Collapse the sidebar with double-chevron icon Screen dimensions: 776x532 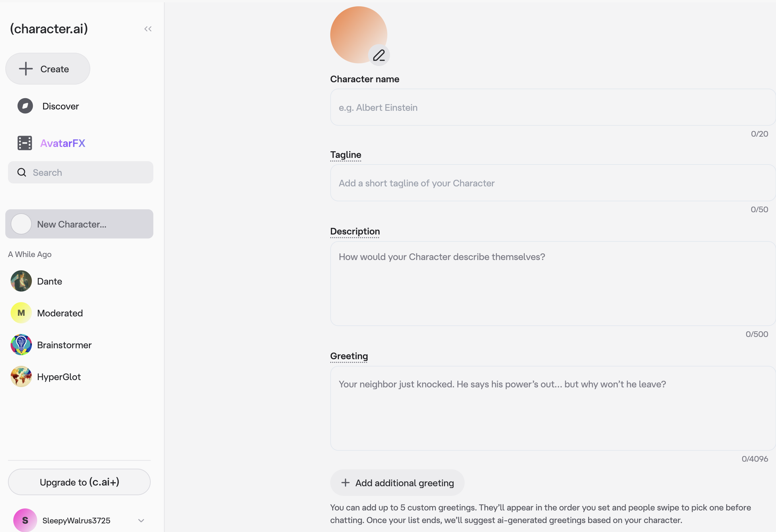click(x=148, y=29)
